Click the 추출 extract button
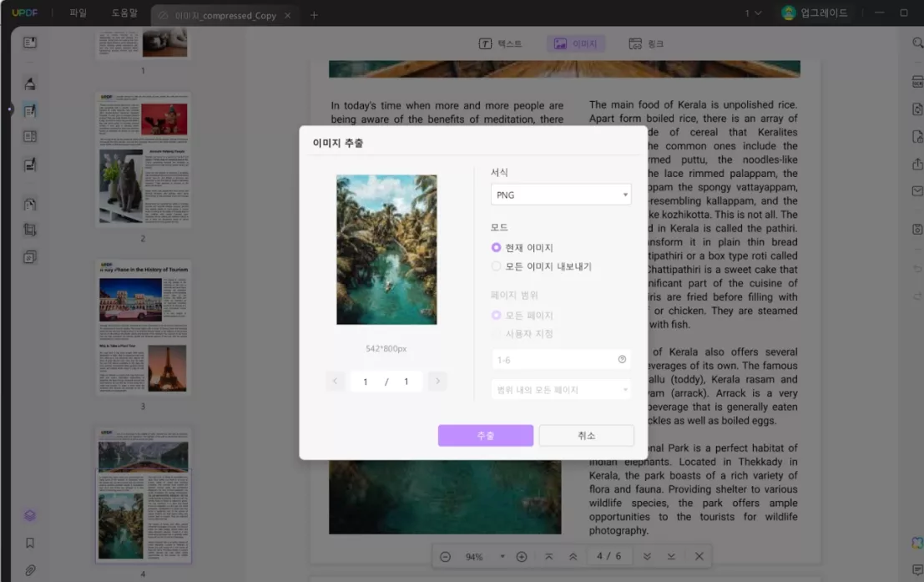This screenshot has width=924, height=582. (486, 436)
